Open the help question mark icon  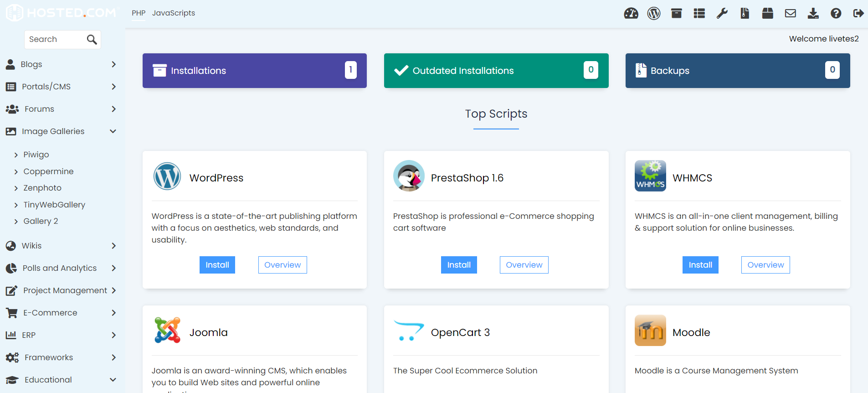click(x=836, y=13)
